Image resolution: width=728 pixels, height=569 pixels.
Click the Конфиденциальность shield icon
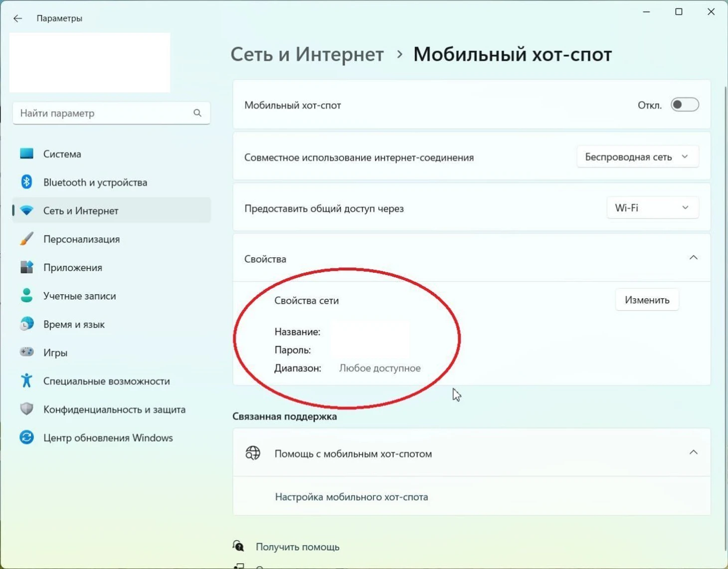pyautogui.click(x=26, y=409)
